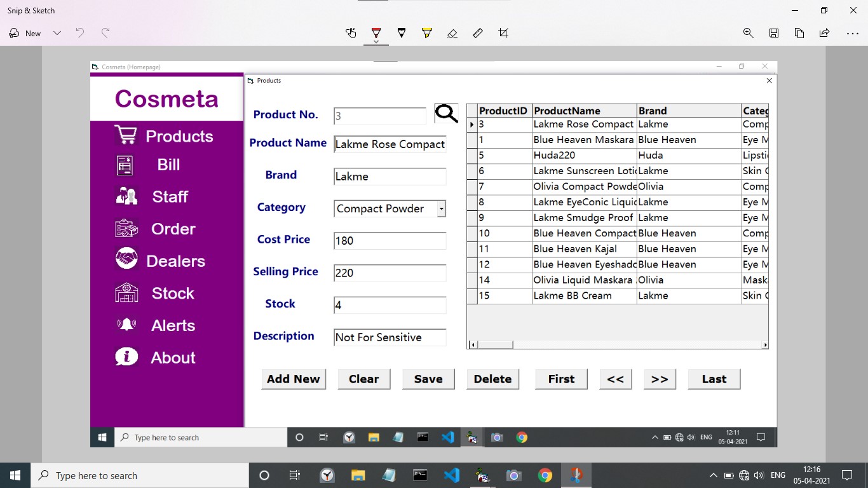The width and height of the screenshot is (868, 488).
Task: Select the Eraser tool in Snip & Sketch
Action: pyautogui.click(x=452, y=32)
